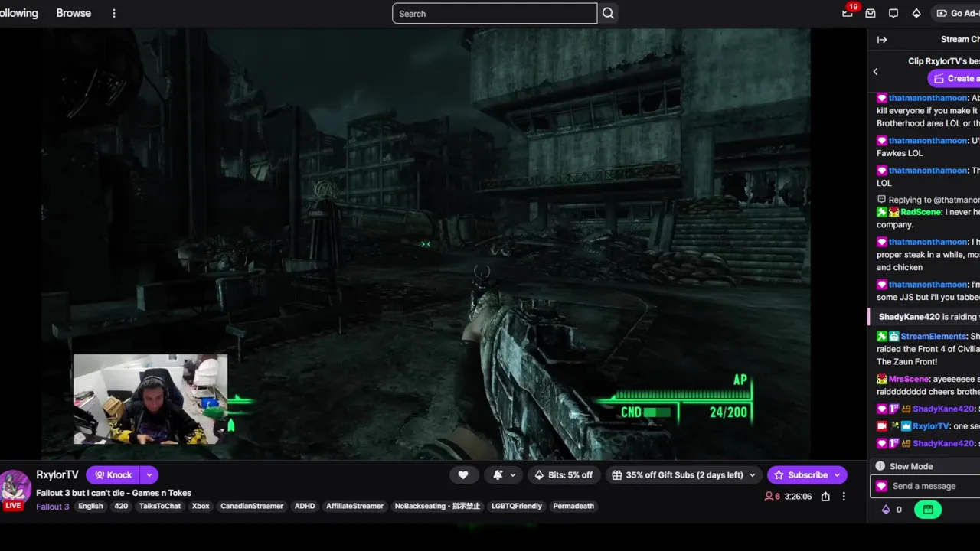Open RadScene username in chat
Screen dimensions: 980x551
coord(920,212)
